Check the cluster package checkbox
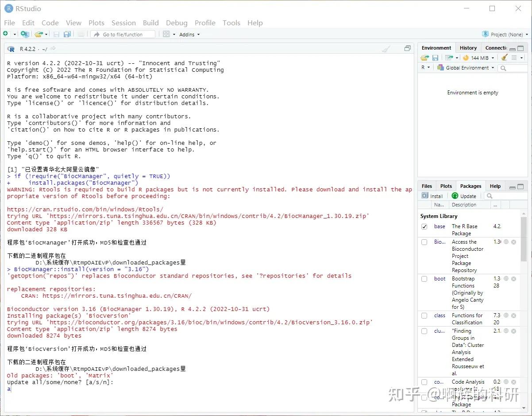The width and height of the screenshot is (532, 416). click(424, 331)
